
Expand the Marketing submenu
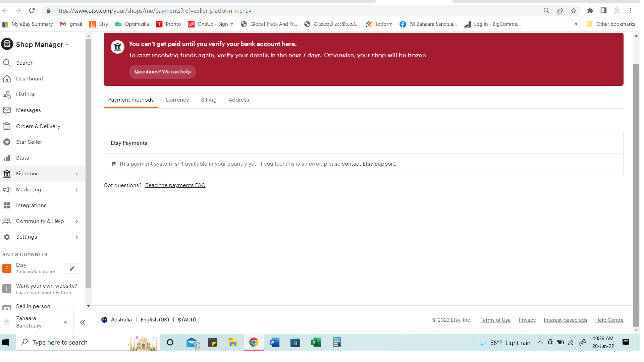tap(77, 190)
